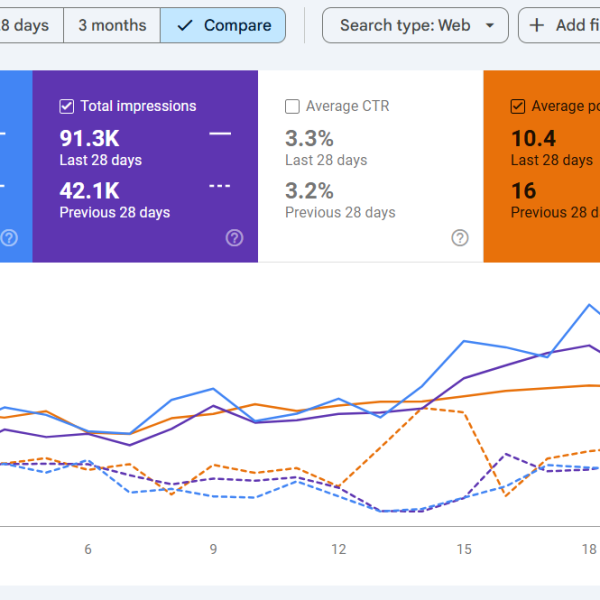Image resolution: width=600 pixels, height=600 pixels.
Task: Click the dashed line legend marker beside 42.1K
Action: (220, 186)
